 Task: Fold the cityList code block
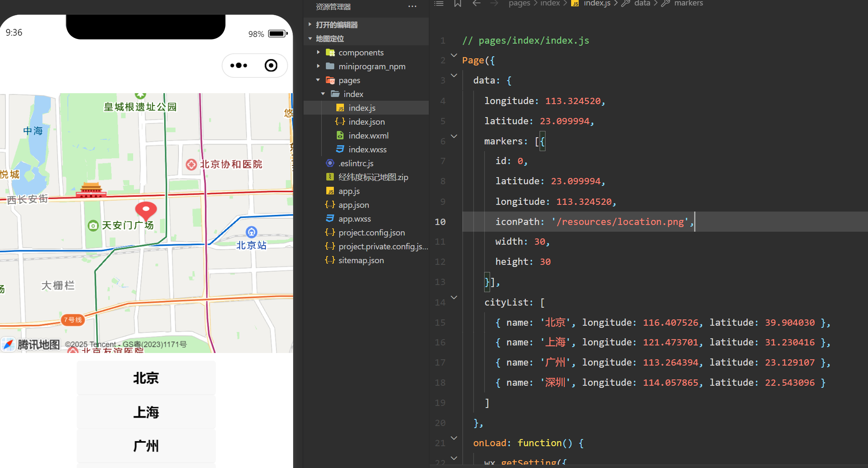point(454,297)
